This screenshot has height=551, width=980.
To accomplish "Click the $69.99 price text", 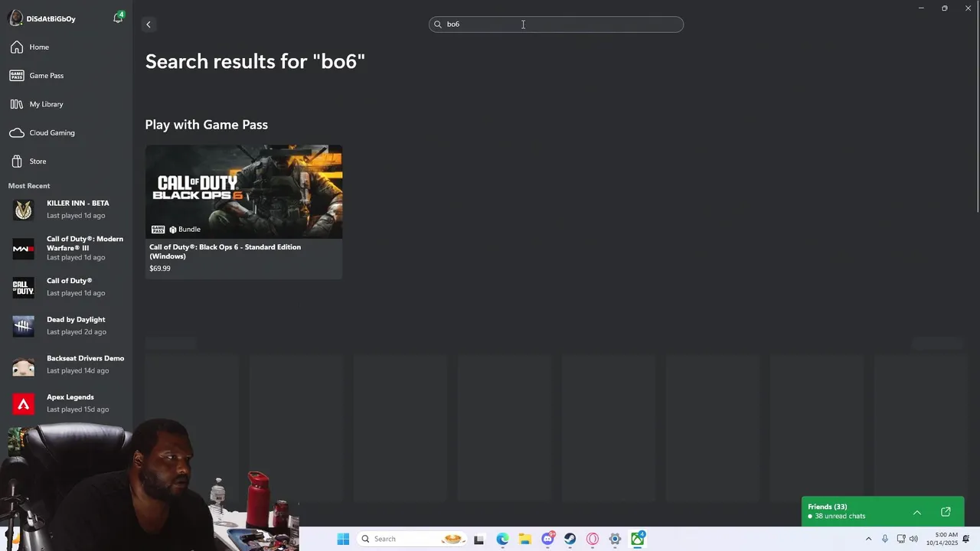I will 160,269.
